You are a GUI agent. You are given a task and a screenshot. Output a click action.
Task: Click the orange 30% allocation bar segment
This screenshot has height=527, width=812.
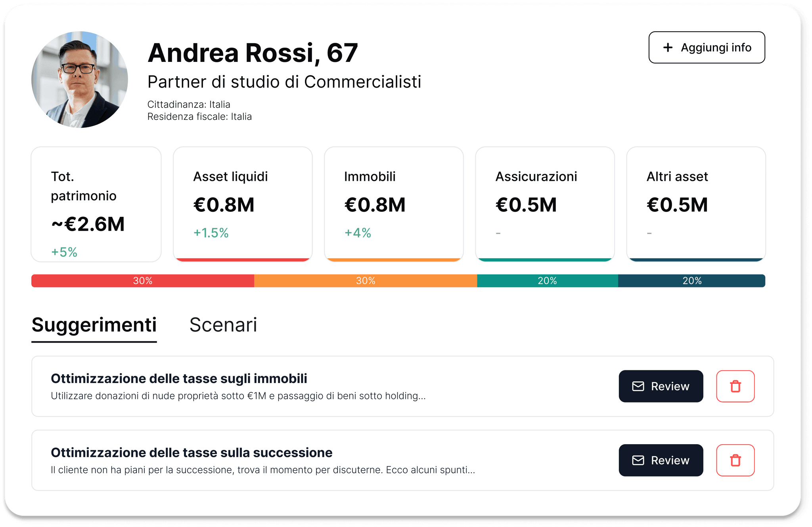(x=365, y=281)
